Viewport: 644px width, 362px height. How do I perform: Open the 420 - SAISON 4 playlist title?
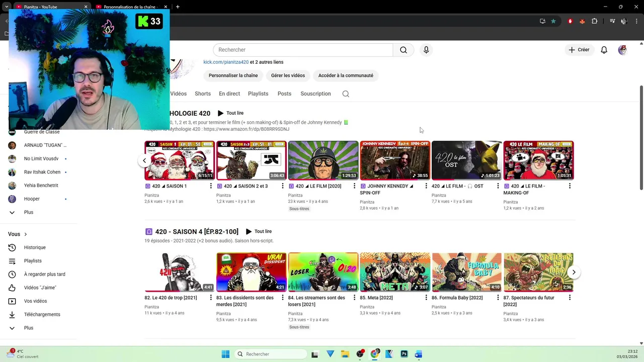(197, 232)
